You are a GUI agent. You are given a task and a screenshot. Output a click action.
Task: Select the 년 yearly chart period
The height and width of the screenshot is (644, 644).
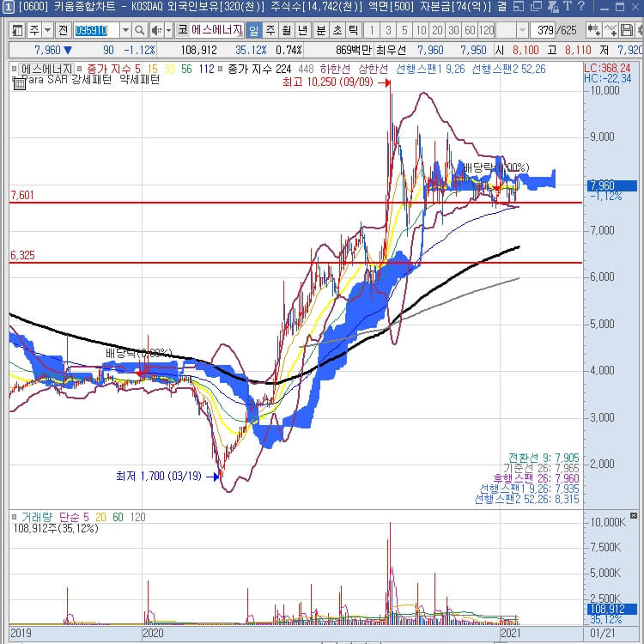click(303, 30)
